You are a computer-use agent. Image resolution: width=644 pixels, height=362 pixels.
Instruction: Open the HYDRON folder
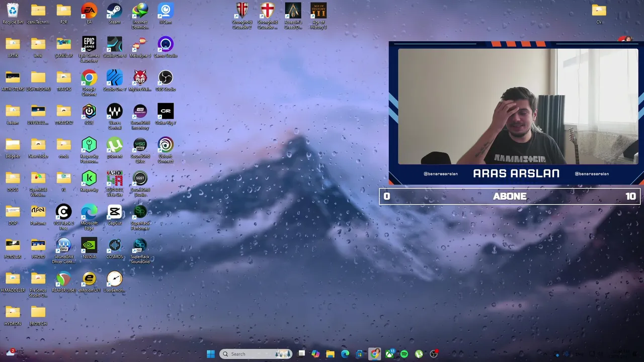click(x=13, y=315)
